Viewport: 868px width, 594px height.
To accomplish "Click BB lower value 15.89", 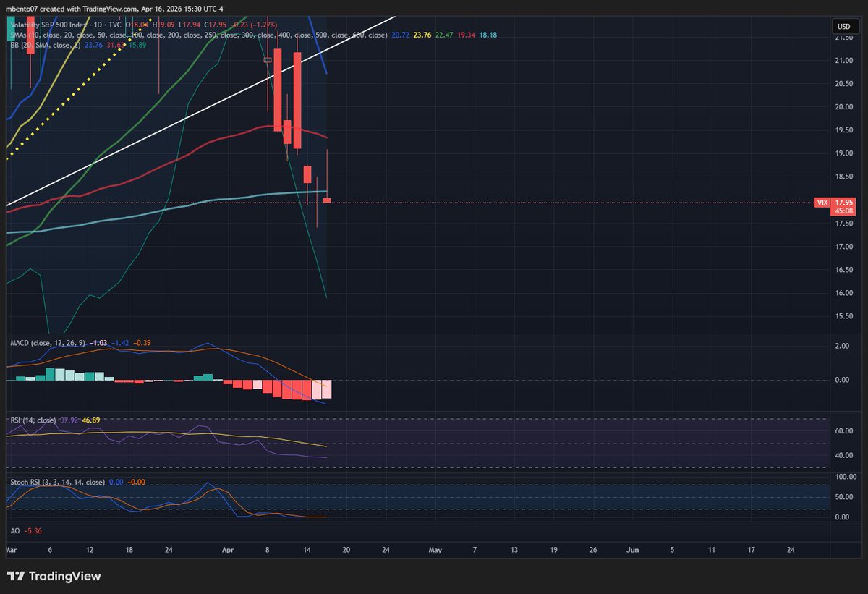I will (x=136, y=44).
